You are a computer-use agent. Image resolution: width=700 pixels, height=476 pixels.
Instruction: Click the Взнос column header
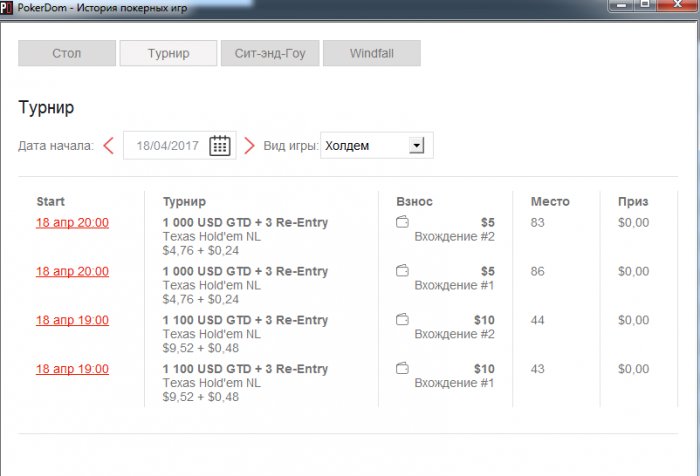coord(414,201)
